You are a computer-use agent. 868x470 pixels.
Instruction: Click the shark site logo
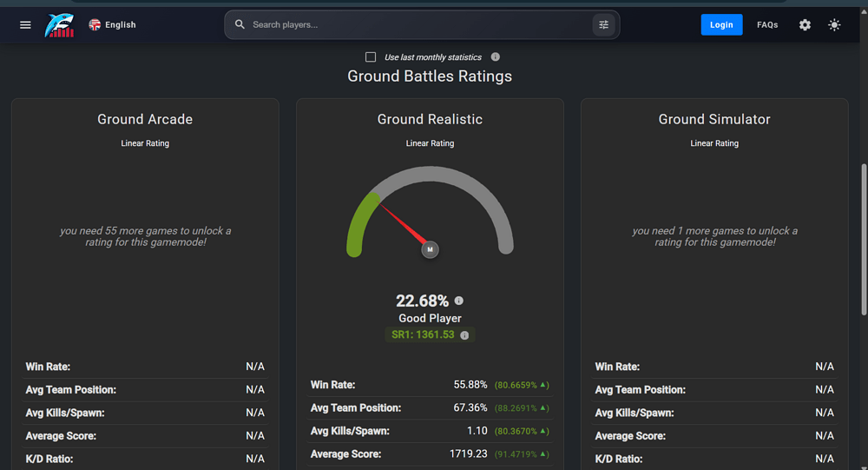click(x=59, y=25)
